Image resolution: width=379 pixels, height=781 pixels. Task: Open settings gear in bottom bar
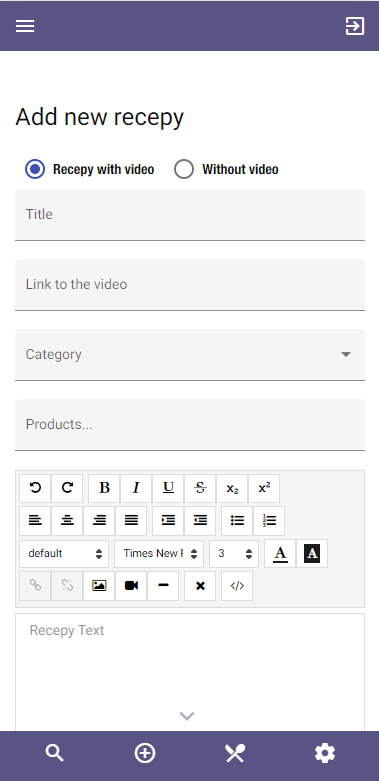pos(325,753)
